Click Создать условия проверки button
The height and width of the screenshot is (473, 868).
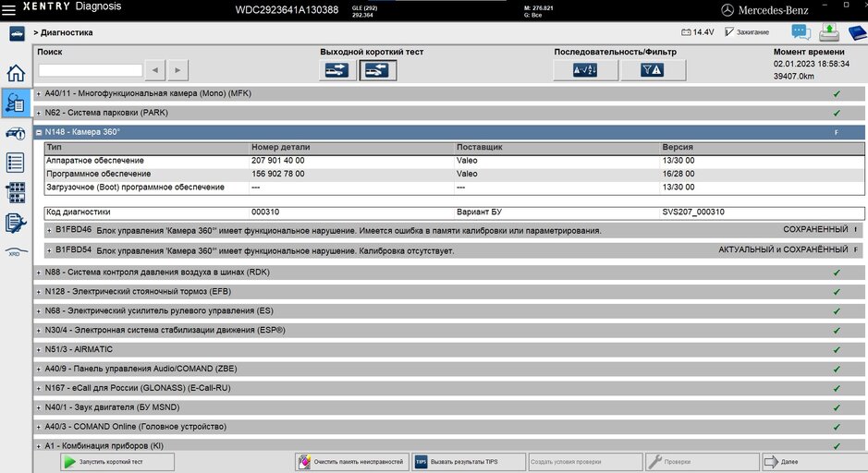[x=586, y=461]
